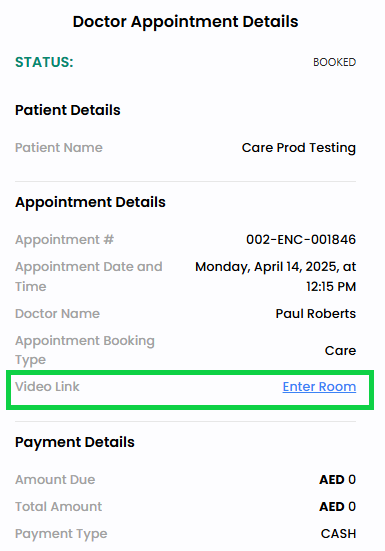Click the Payment Type label

coord(61,534)
